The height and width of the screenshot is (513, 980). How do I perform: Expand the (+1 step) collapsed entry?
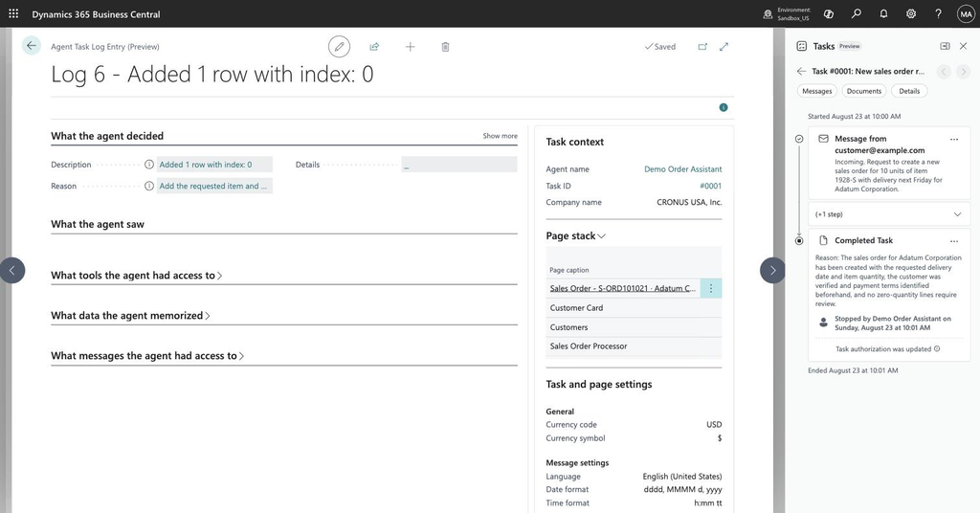[889, 214]
